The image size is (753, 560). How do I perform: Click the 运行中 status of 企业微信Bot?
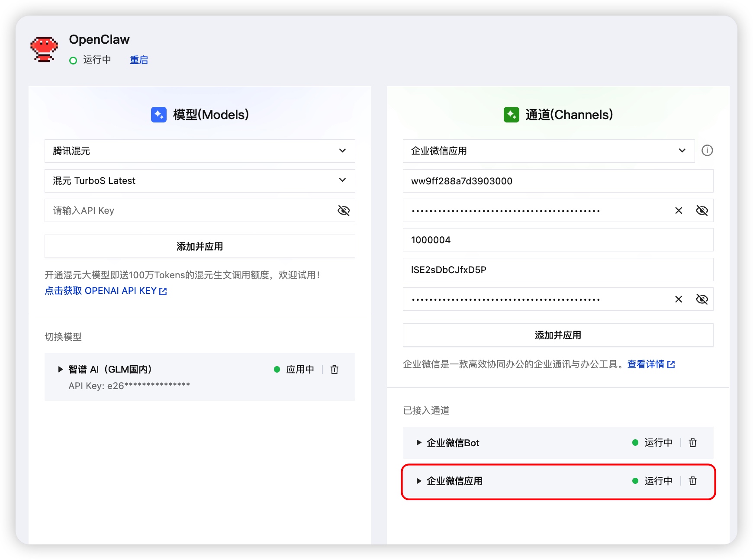point(658,443)
